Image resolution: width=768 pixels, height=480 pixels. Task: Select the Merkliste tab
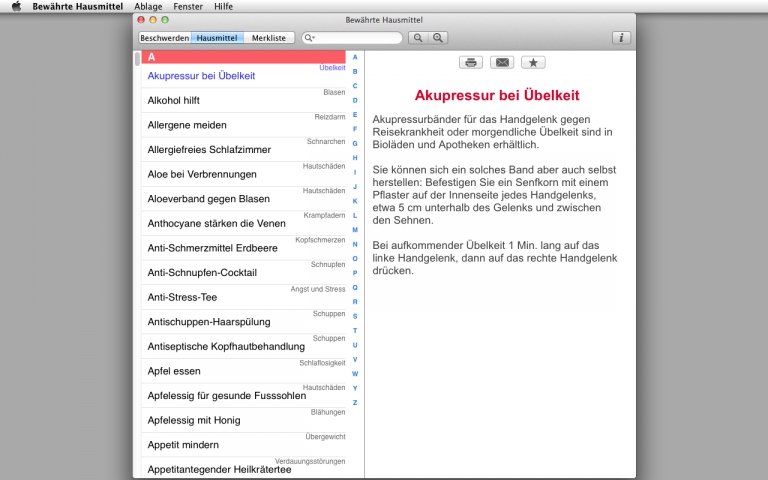tap(269, 38)
